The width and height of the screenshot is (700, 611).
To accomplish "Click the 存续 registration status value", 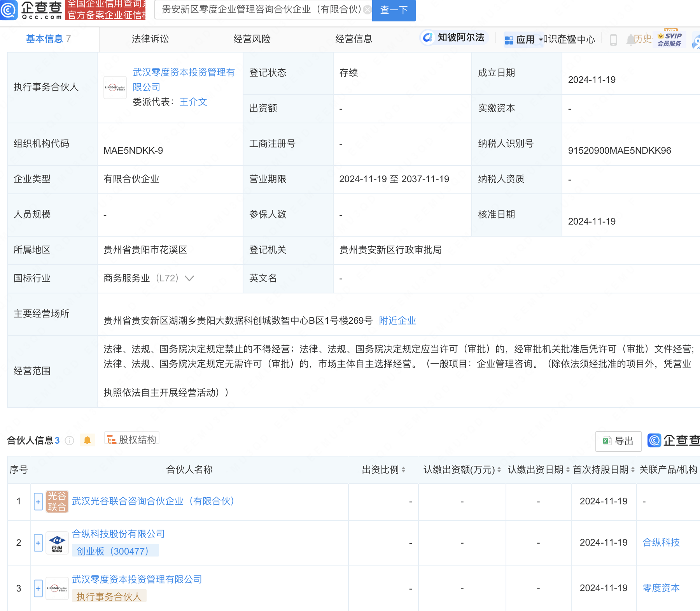I will 348,73.
